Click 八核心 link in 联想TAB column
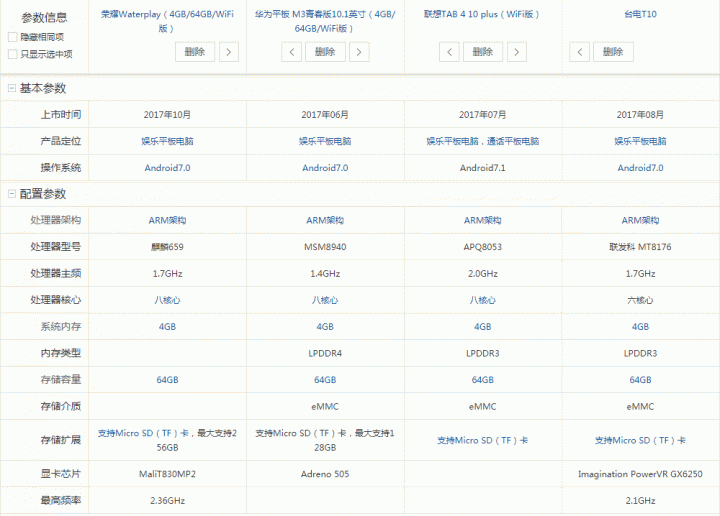720x516 pixels. tap(483, 300)
